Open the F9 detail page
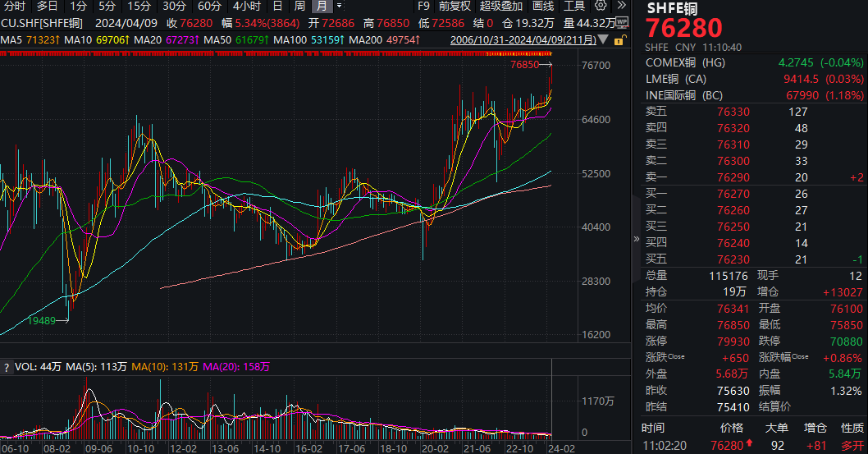This screenshot has width=868, height=454. 423,6
